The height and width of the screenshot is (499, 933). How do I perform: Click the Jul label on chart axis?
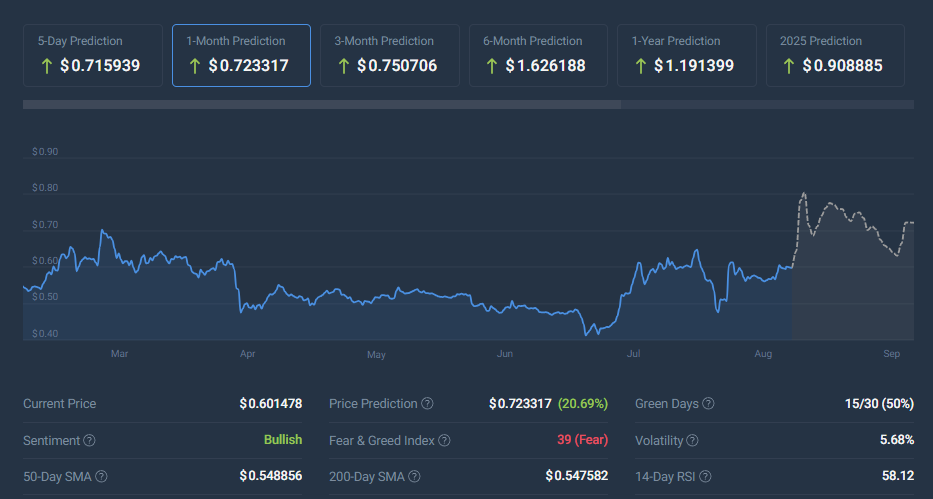(x=633, y=354)
